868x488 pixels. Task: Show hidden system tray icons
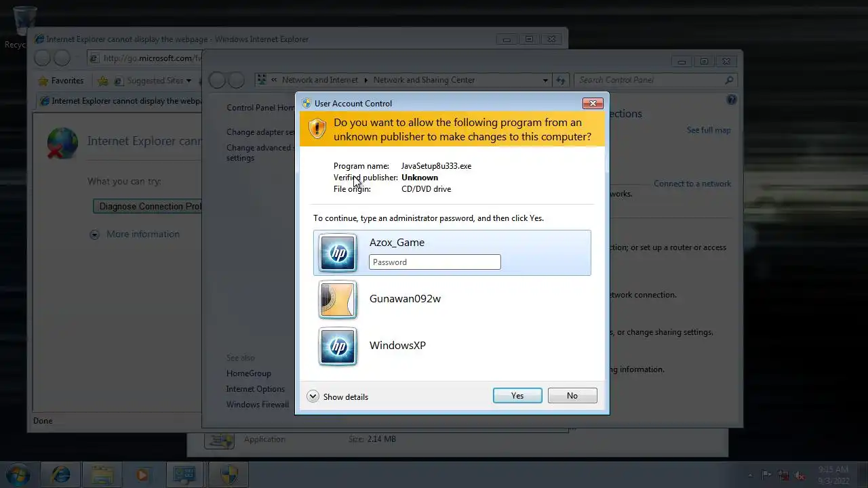750,475
